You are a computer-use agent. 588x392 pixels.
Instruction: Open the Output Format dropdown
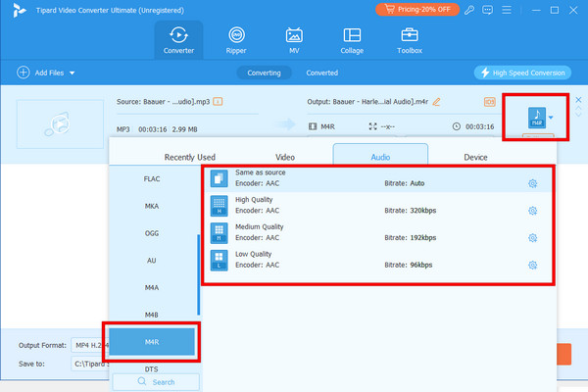90,345
